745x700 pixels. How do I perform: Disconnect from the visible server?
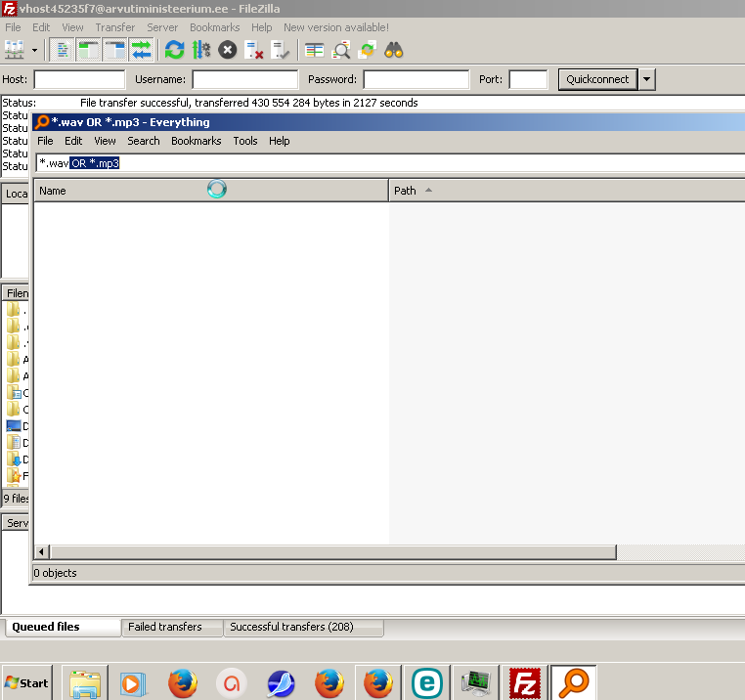coord(254,50)
